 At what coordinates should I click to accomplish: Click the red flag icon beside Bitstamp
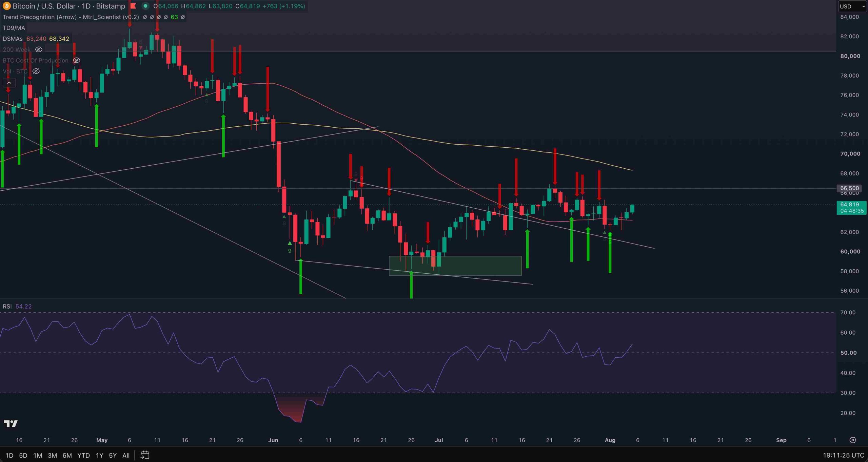click(x=133, y=6)
